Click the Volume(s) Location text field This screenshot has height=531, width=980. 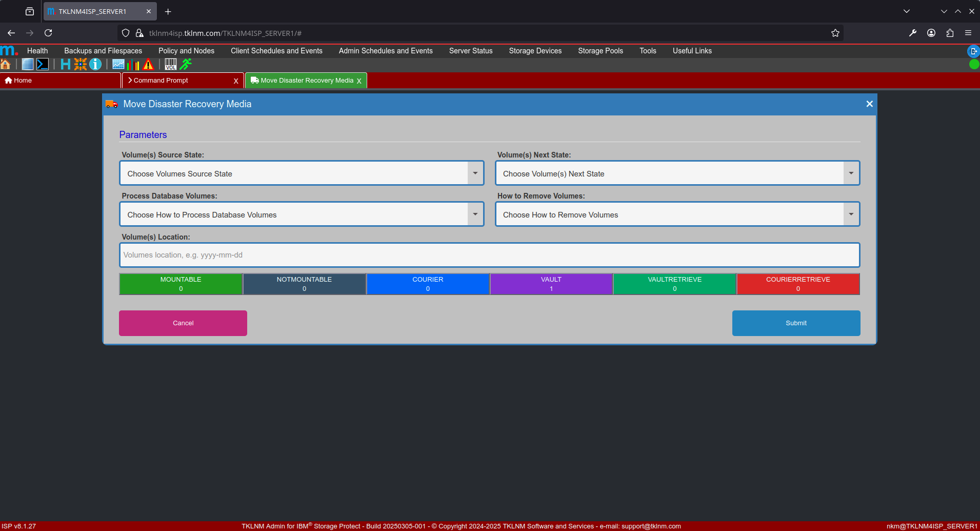coord(489,255)
